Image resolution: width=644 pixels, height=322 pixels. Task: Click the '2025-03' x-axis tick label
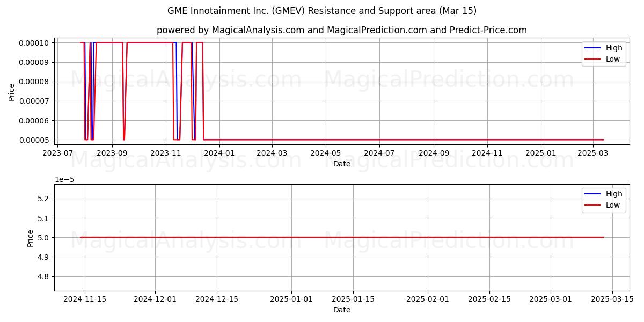593,153
